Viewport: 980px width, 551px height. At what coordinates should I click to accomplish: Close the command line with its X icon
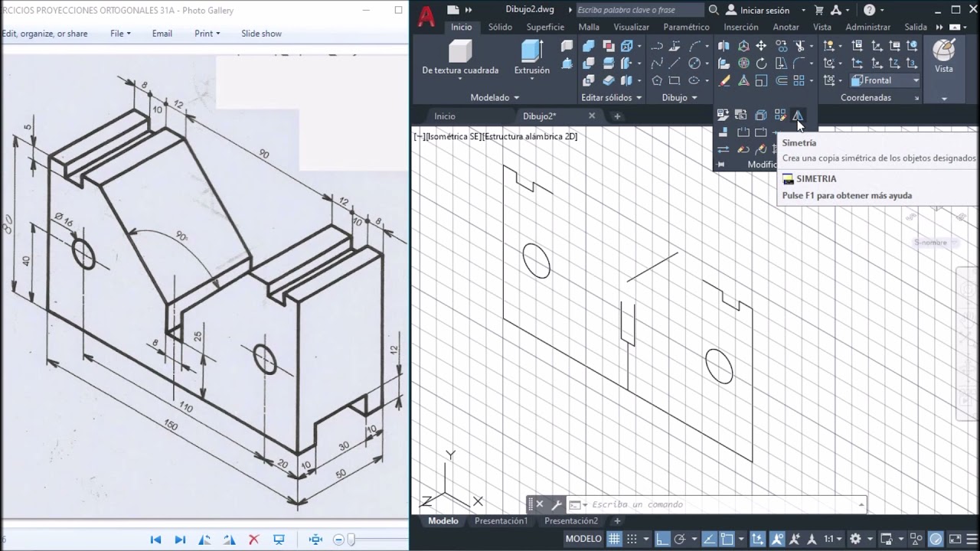click(x=539, y=504)
